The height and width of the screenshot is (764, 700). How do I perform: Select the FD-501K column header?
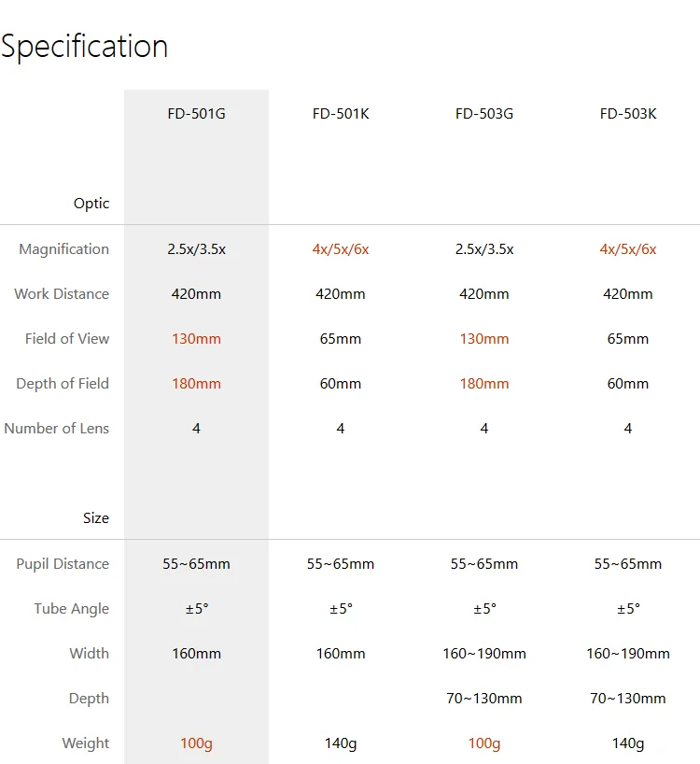341,114
